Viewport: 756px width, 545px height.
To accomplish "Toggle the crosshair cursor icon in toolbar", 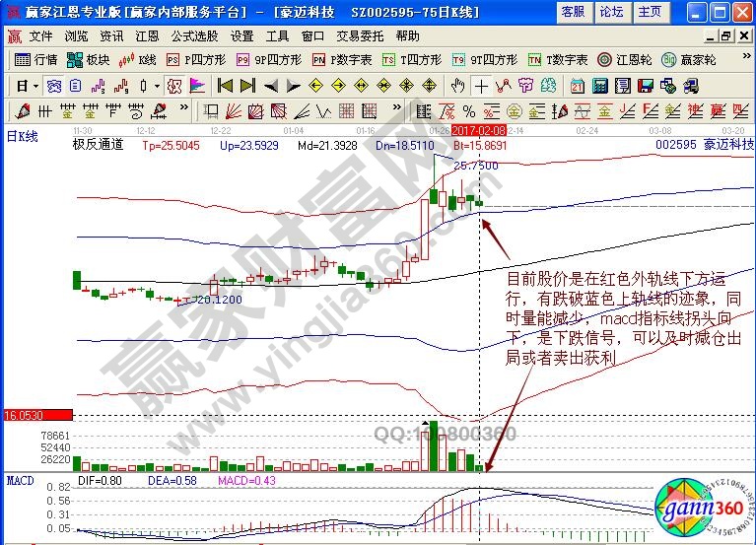I will tap(482, 85).
